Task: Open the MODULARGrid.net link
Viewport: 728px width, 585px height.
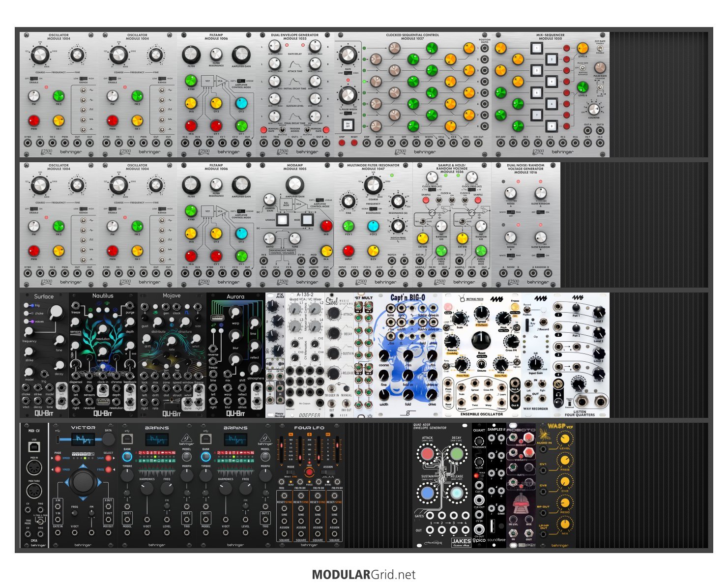Action: coord(364,574)
